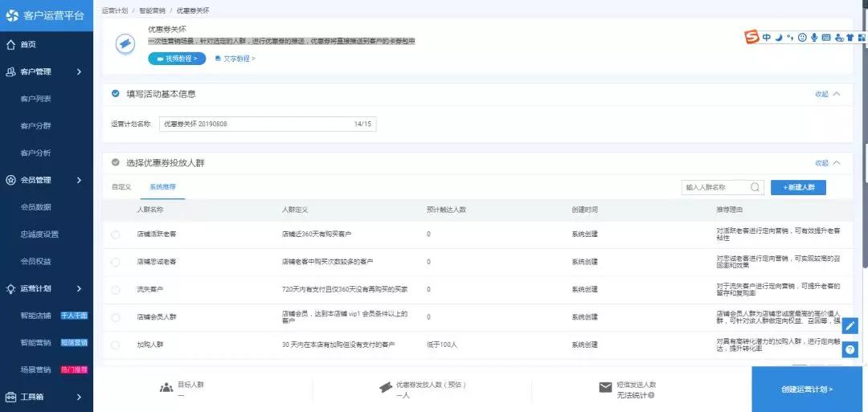
Task: Switch to the 系统推荐 tab
Action: (162, 187)
